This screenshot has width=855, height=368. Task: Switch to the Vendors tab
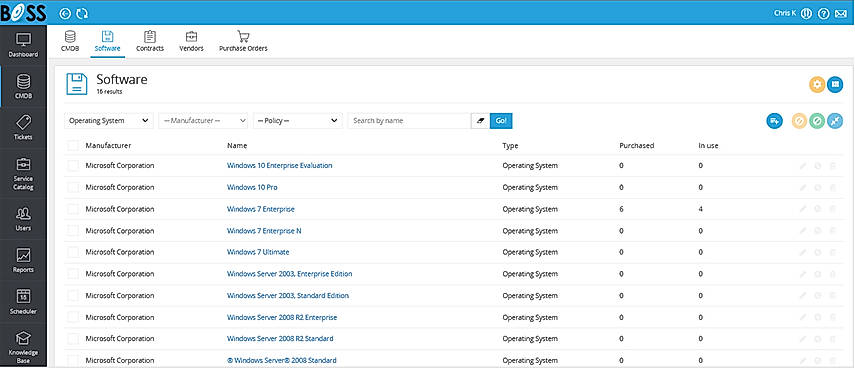191,41
